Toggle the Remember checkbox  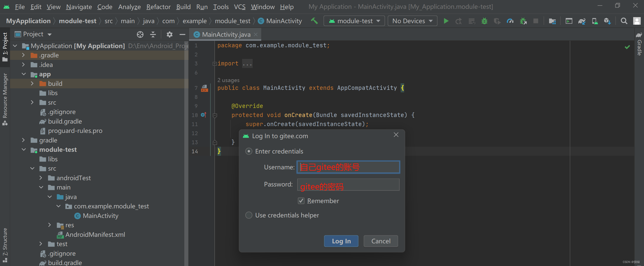tap(301, 201)
